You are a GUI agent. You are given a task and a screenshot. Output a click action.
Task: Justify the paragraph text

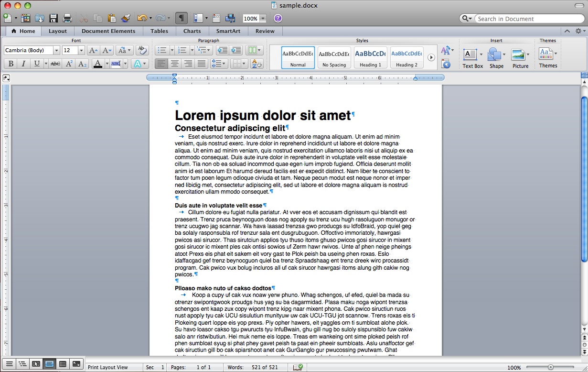pos(202,64)
